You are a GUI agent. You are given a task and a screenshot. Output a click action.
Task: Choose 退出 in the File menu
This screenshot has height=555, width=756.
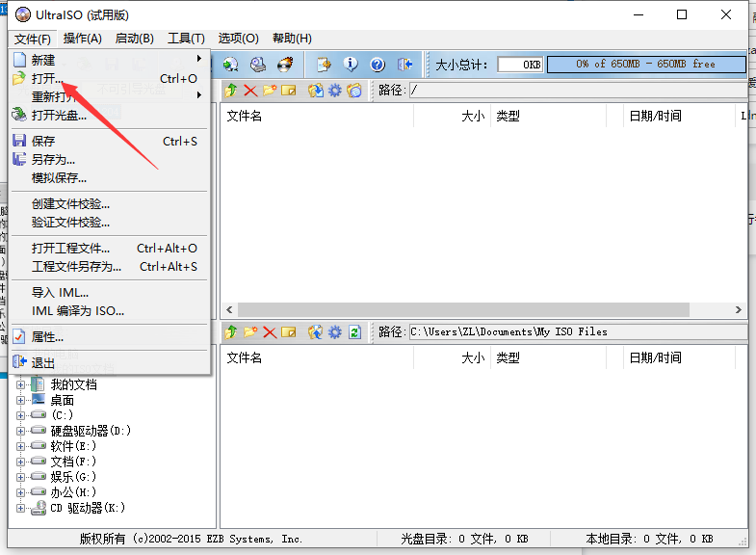click(110, 363)
